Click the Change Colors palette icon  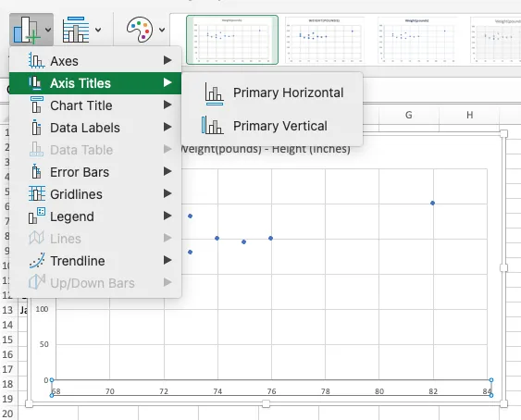(140, 30)
